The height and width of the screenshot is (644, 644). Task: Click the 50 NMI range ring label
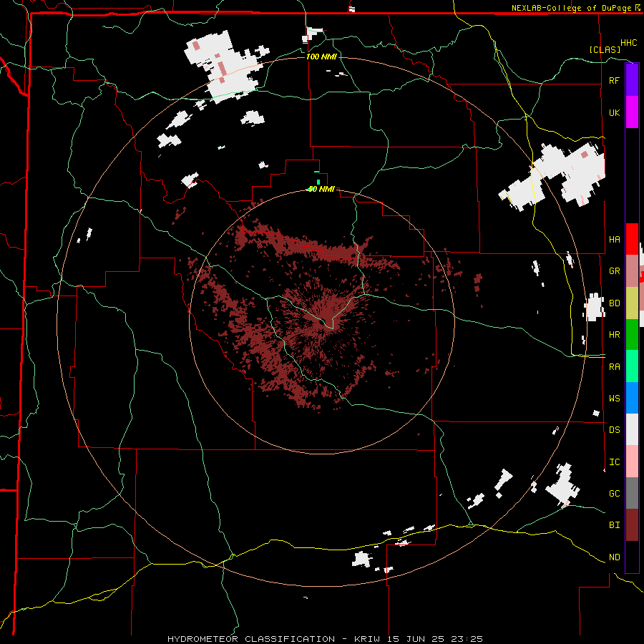[321, 189]
